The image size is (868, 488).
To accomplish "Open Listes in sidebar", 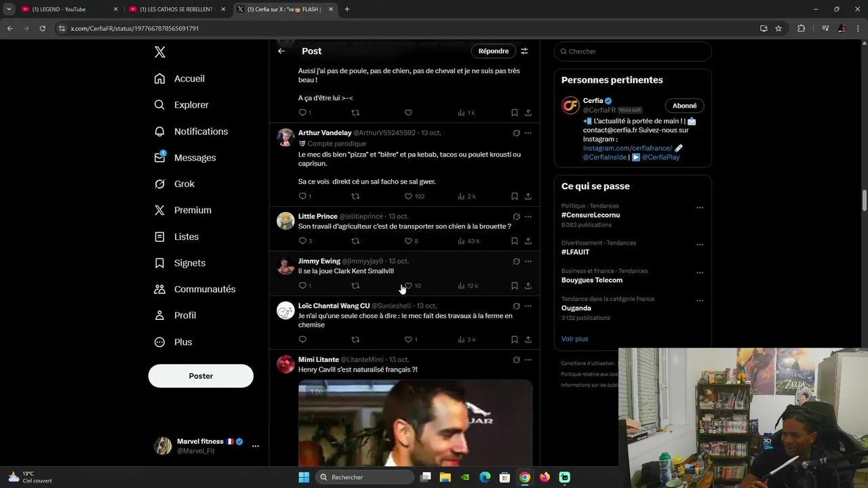I will click(176, 237).
